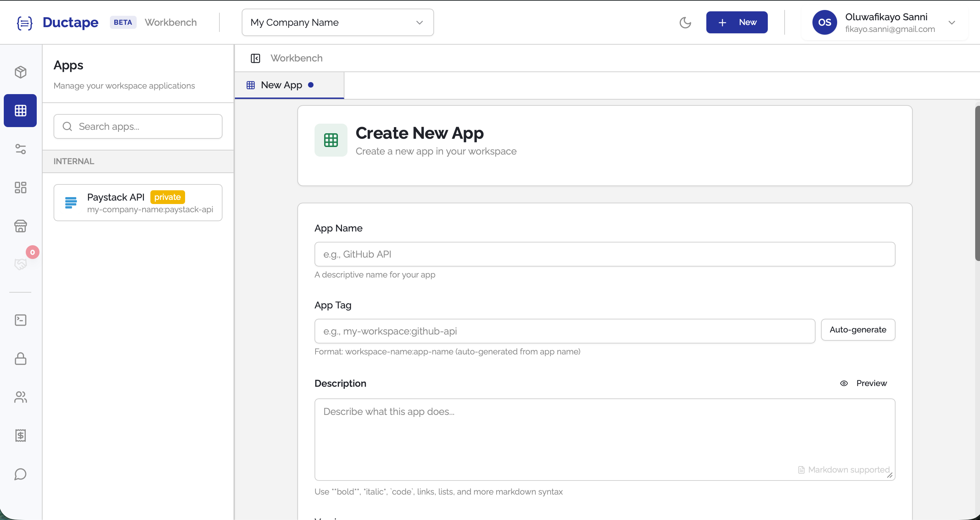Open the marketplace storefront icon

(x=20, y=226)
